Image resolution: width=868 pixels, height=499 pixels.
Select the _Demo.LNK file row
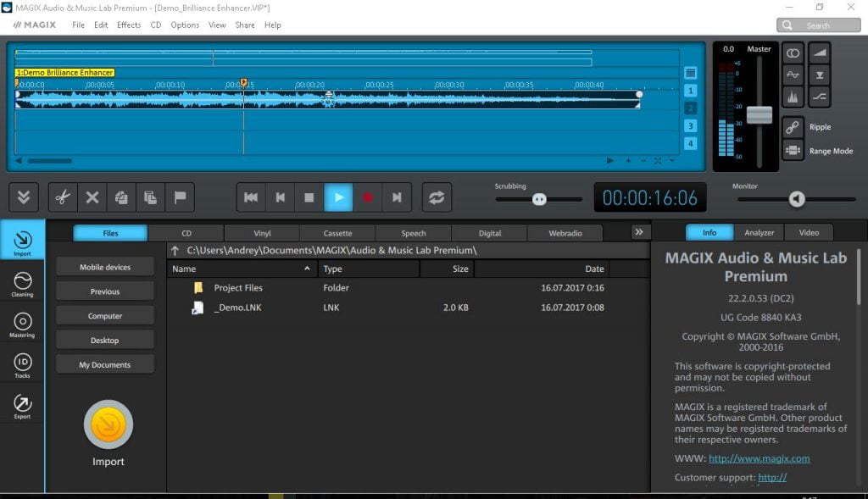(x=408, y=308)
